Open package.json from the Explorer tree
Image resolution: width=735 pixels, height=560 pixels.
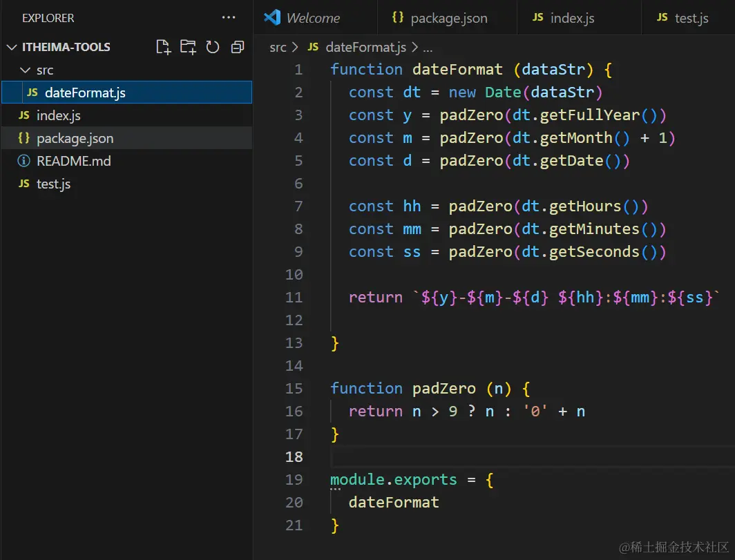tap(127, 138)
